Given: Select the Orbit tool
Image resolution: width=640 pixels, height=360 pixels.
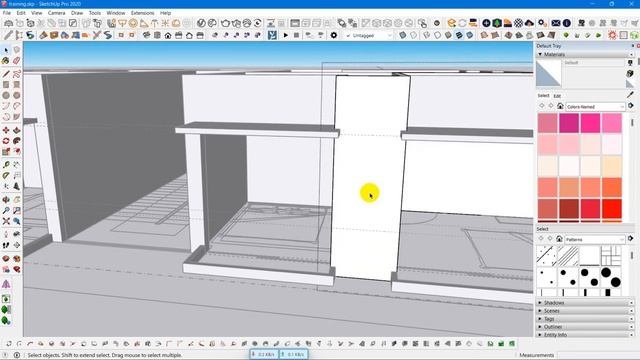Looking at the screenshot, I should 6,200.
